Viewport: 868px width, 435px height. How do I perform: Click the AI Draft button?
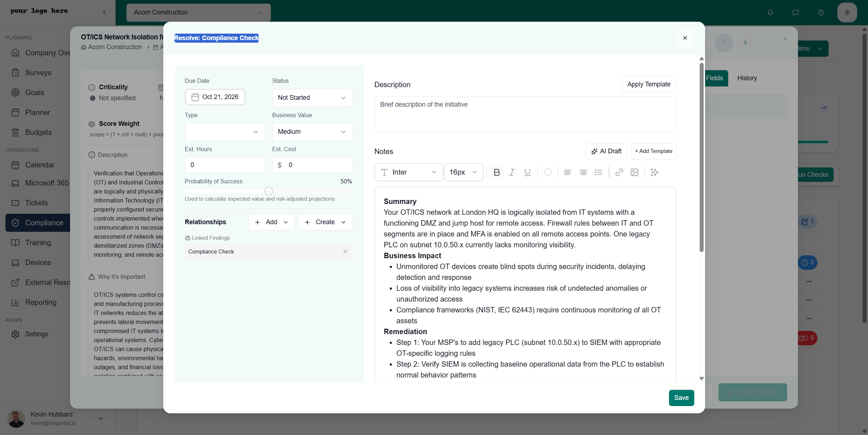[606, 151]
